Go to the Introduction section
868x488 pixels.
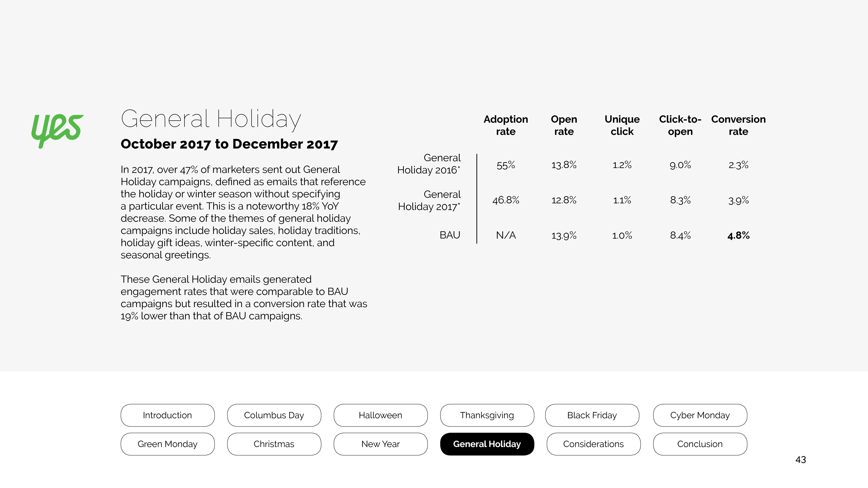tap(167, 415)
